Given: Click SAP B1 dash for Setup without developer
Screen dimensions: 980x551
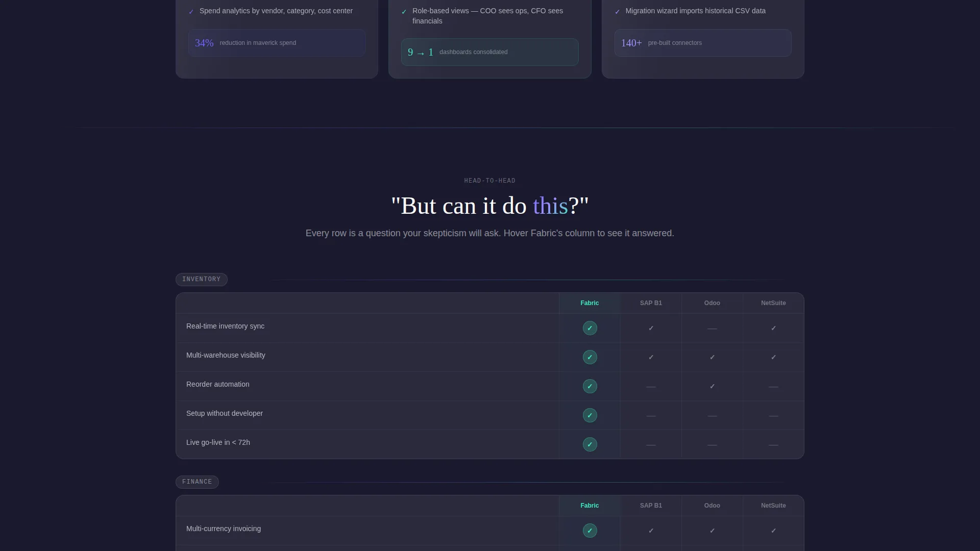Looking at the screenshot, I should [x=651, y=416].
